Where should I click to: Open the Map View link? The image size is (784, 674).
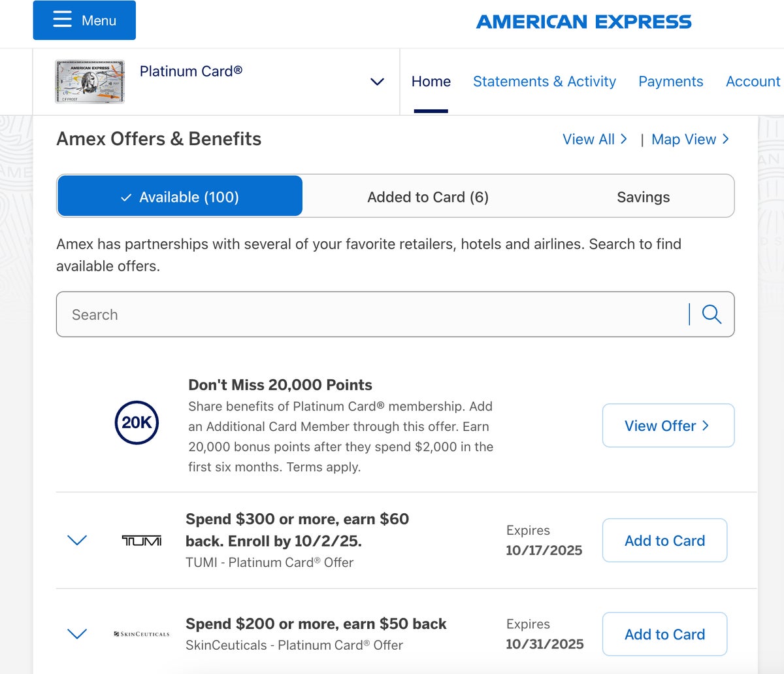coord(690,139)
